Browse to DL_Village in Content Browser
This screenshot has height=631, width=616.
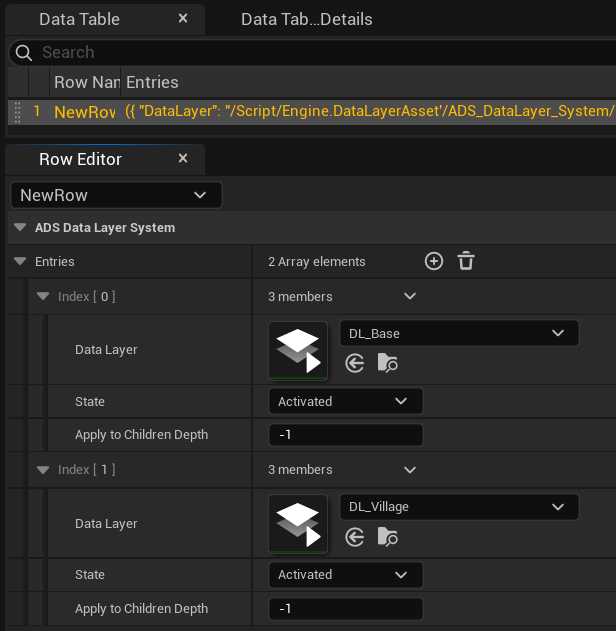(387, 537)
